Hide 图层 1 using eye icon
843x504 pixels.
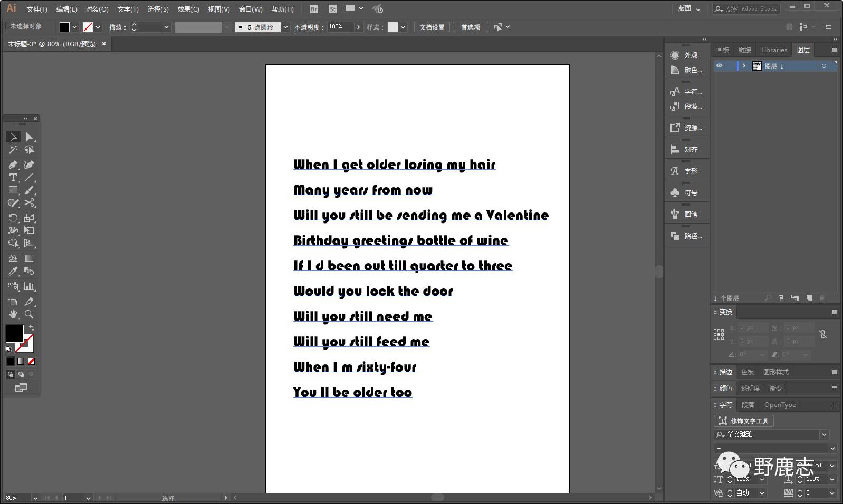point(719,66)
